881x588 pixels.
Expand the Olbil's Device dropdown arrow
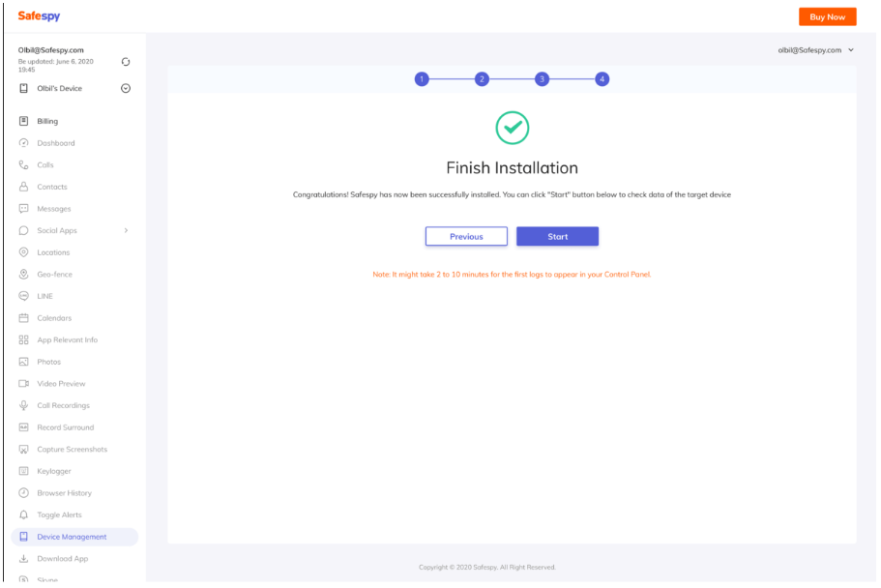(x=126, y=88)
